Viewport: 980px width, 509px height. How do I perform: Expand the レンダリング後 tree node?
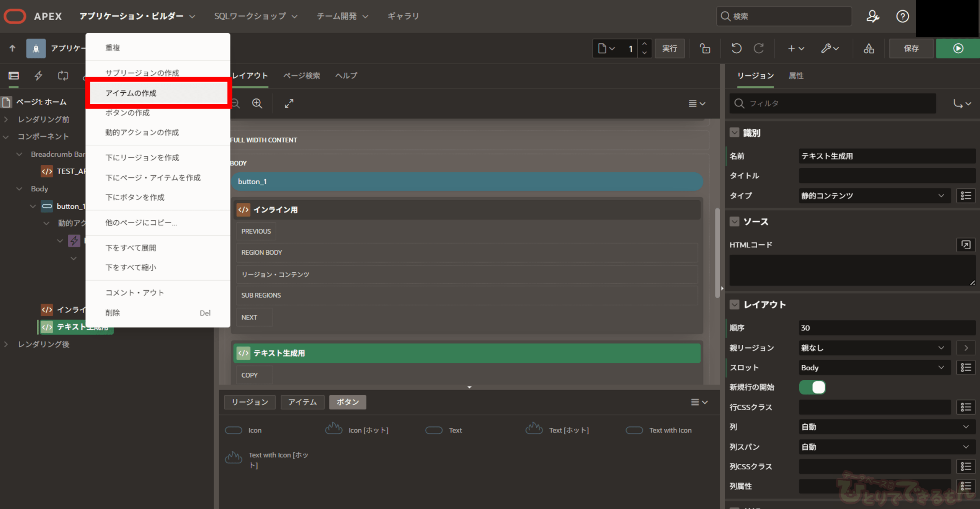tap(6, 344)
